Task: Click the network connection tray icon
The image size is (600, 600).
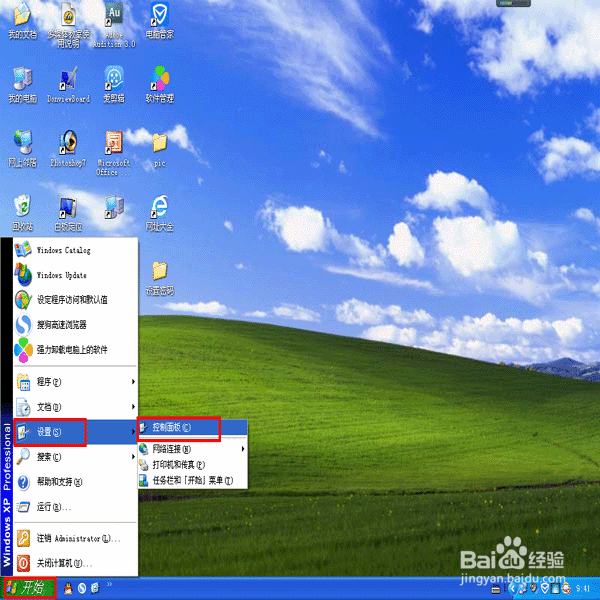Action: tap(523, 589)
